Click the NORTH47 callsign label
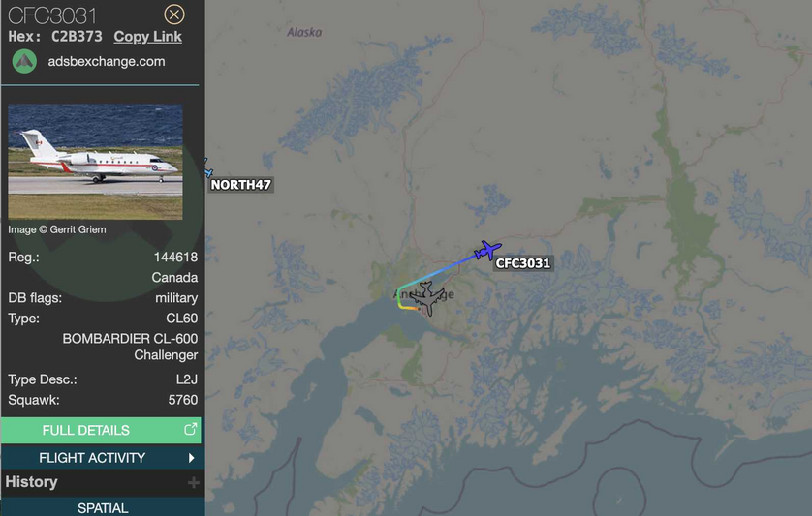This screenshot has width=812, height=516. 241,185
